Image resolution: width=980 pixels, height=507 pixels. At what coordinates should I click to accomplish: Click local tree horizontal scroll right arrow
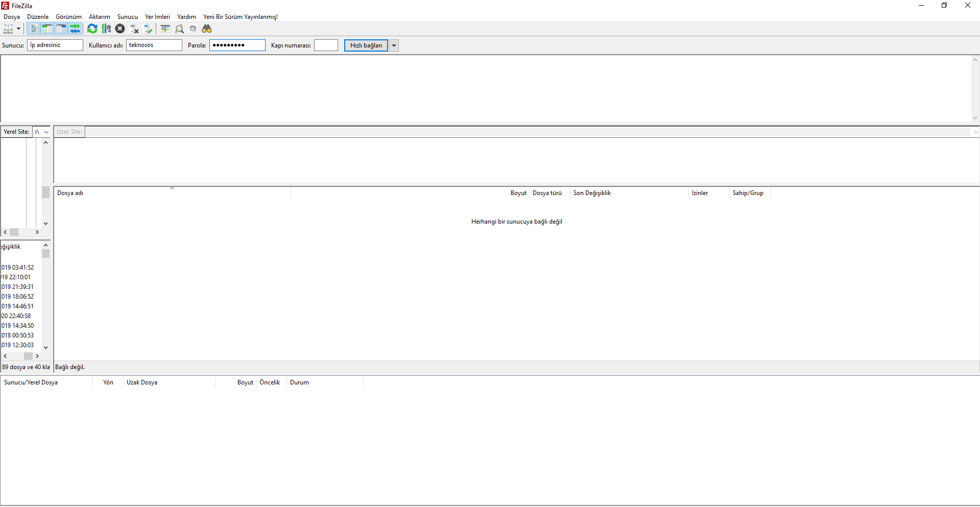[x=37, y=232]
